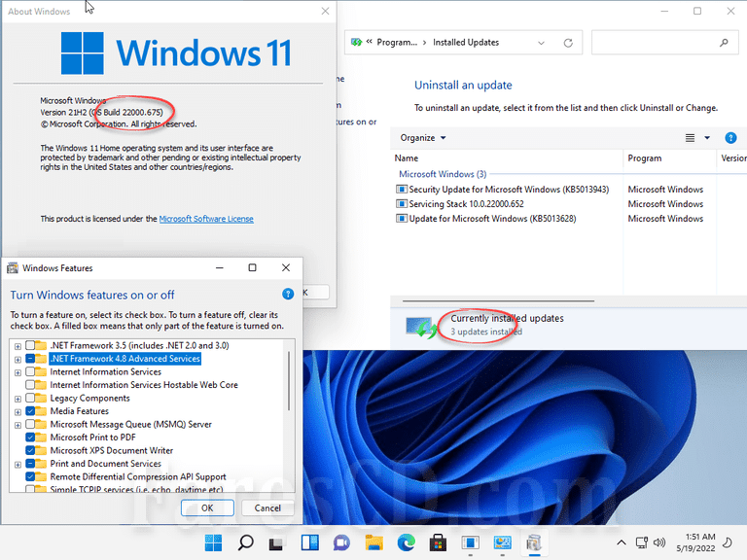Open view options dropdown arrow beside layout icon
This screenshot has height=560, width=747.
pyautogui.click(x=707, y=138)
